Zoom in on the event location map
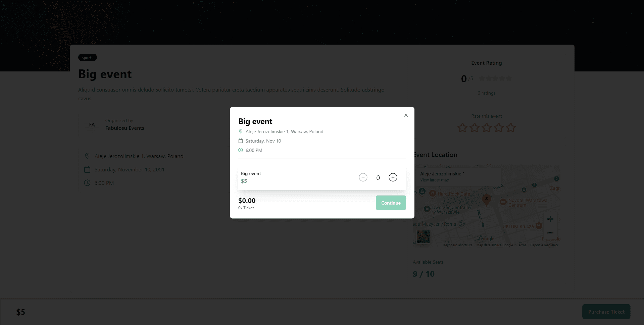 tap(550, 219)
